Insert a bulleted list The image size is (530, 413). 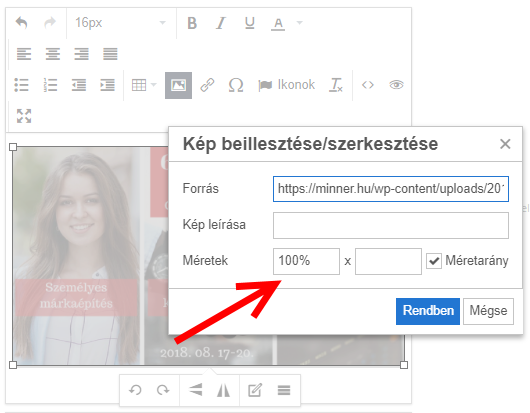21,85
